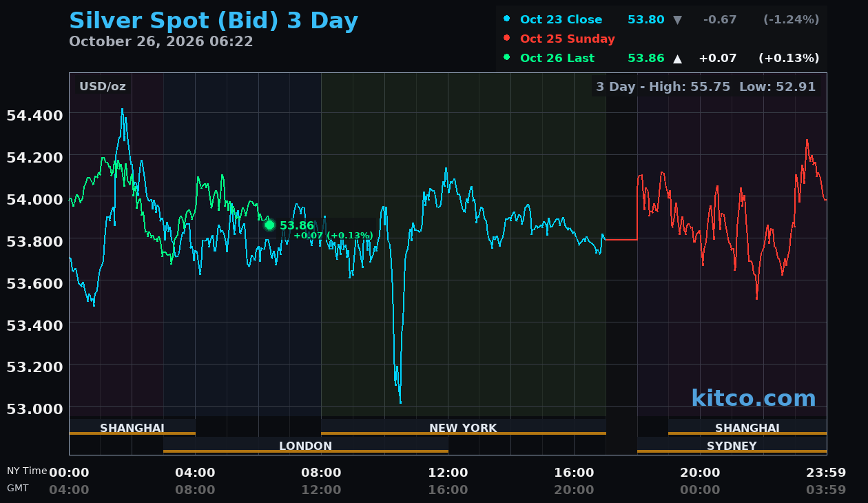Click the blue Oct 23 Close legend dot
Viewport: 868px width, 503px height.
[507, 19]
